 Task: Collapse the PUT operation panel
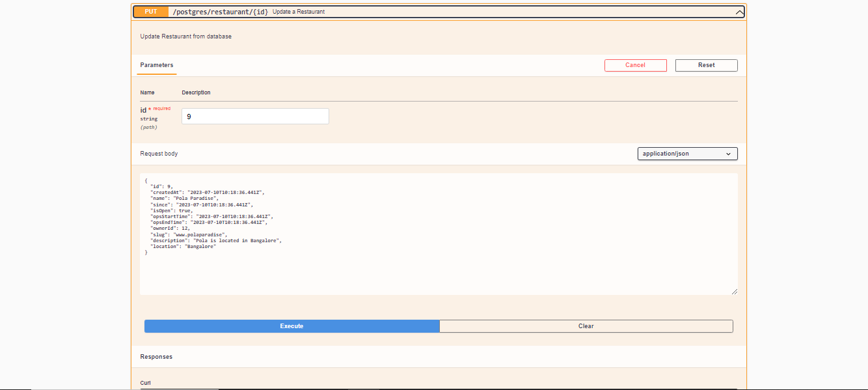point(739,11)
